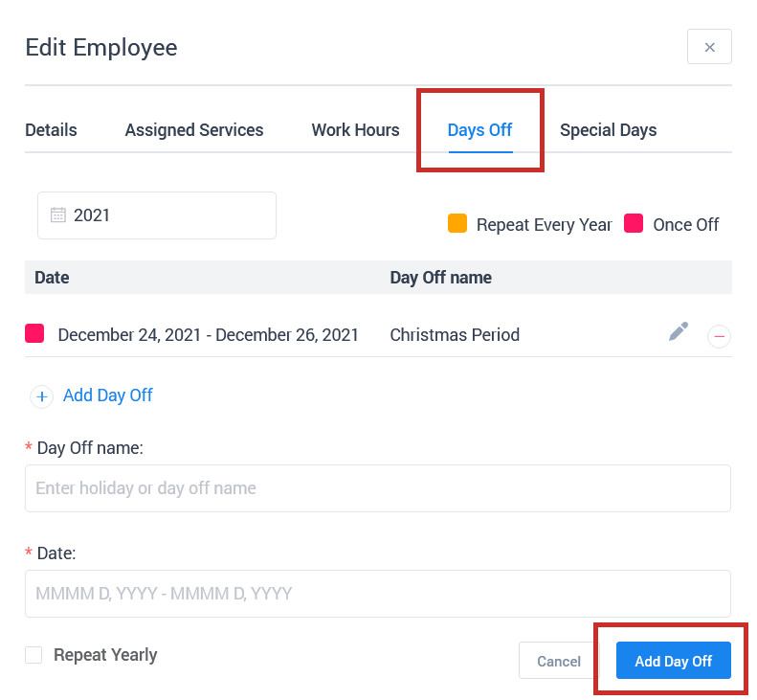Select the Days Off tab
757x700 pixels.
tap(479, 130)
